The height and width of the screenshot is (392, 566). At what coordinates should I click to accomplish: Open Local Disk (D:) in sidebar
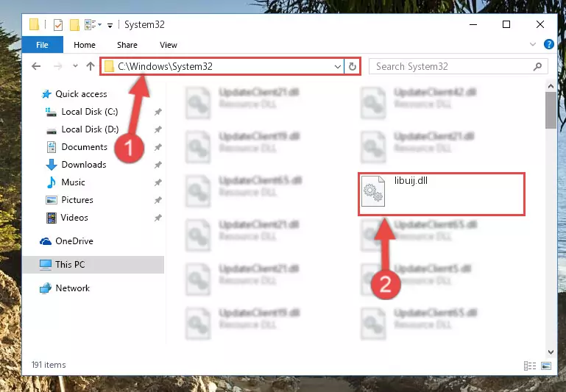click(x=90, y=129)
